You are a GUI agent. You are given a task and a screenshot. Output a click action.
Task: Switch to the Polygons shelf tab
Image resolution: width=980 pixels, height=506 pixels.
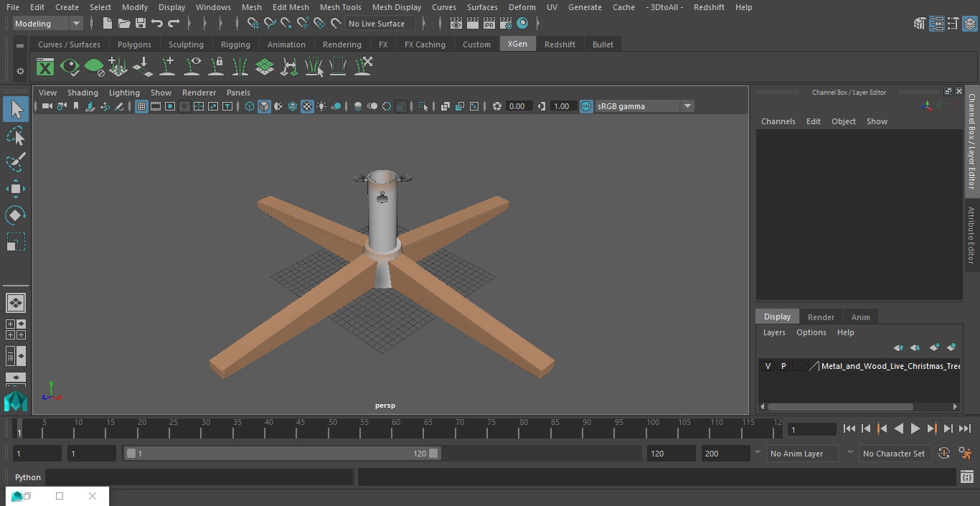pyautogui.click(x=135, y=44)
